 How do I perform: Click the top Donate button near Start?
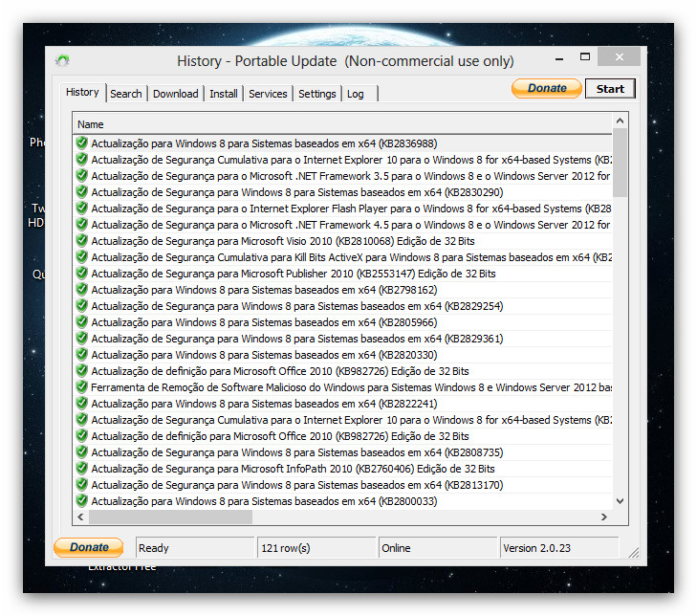click(x=546, y=88)
